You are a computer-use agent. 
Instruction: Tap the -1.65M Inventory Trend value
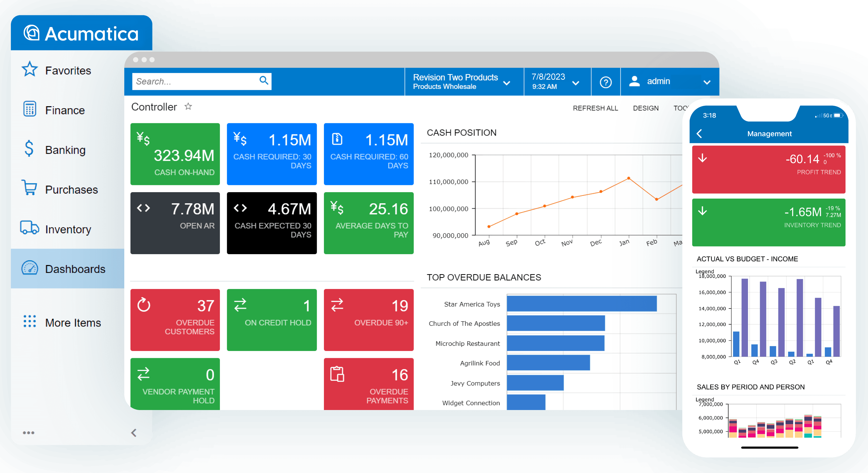click(803, 212)
